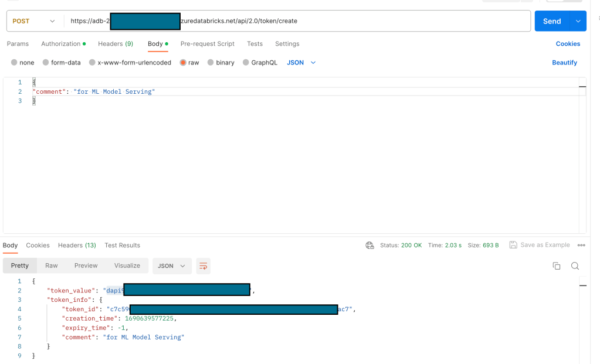
Task: Select the raw body radio button
Action: pos(184,63)
